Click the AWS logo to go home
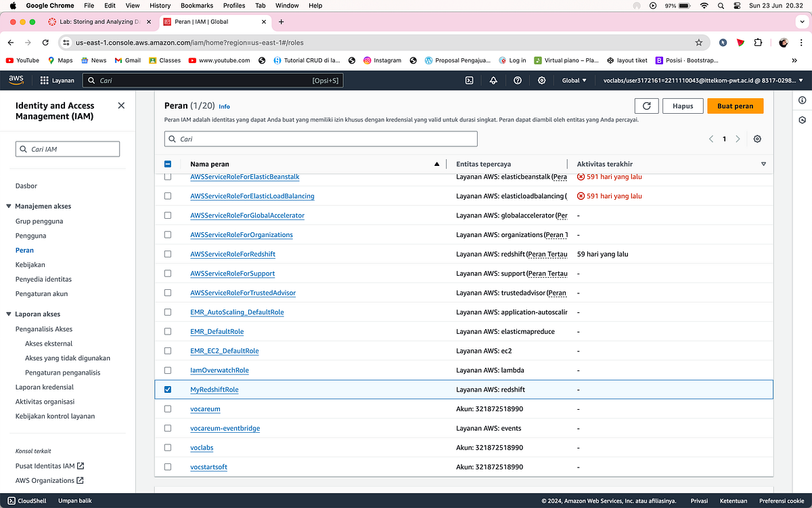The height and width of the screenshot is (508, 812). pos(15,79)
